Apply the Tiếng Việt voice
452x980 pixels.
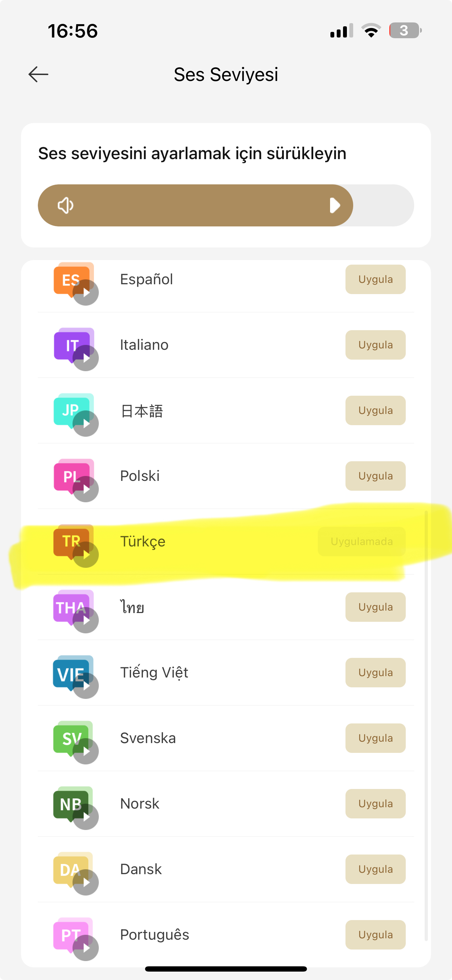pyautogui.click(x=375, y=673)
